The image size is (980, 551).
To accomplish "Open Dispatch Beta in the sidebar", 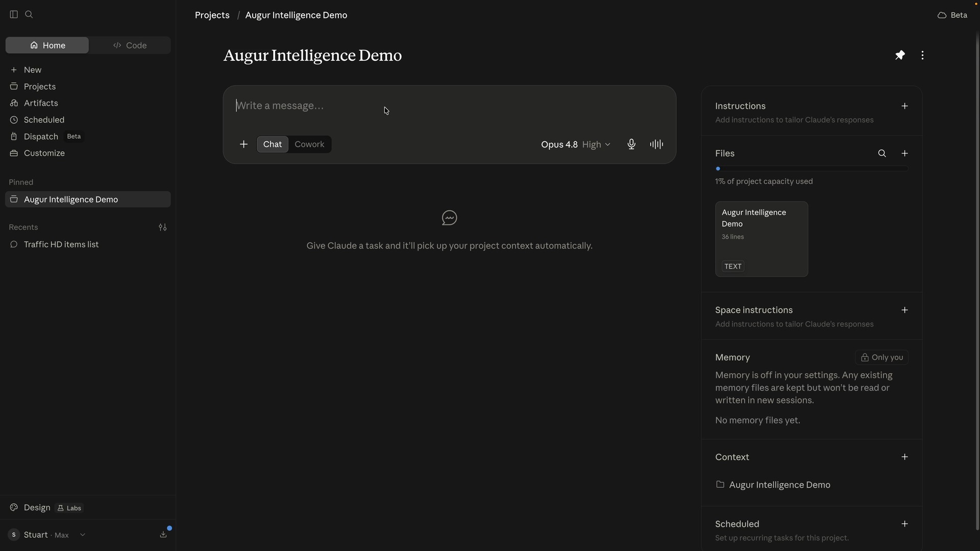I will [88, 137].
